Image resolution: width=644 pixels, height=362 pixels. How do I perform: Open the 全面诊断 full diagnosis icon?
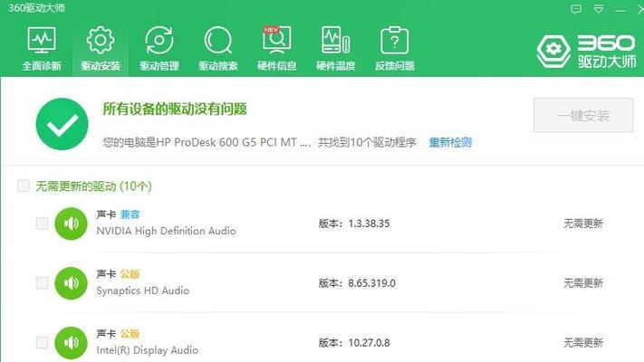pyautogui.click(x=42, y=40)
